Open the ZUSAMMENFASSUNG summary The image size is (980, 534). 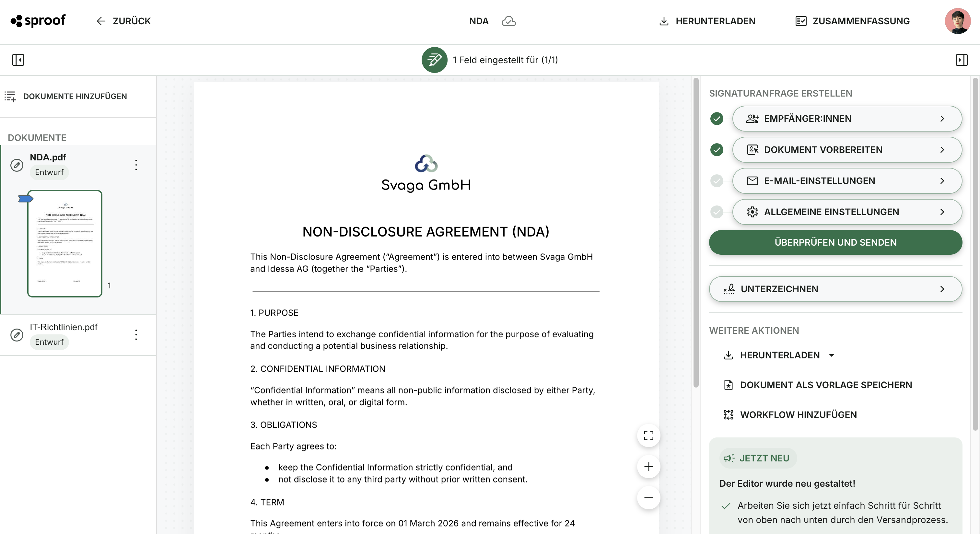[853, 21]
